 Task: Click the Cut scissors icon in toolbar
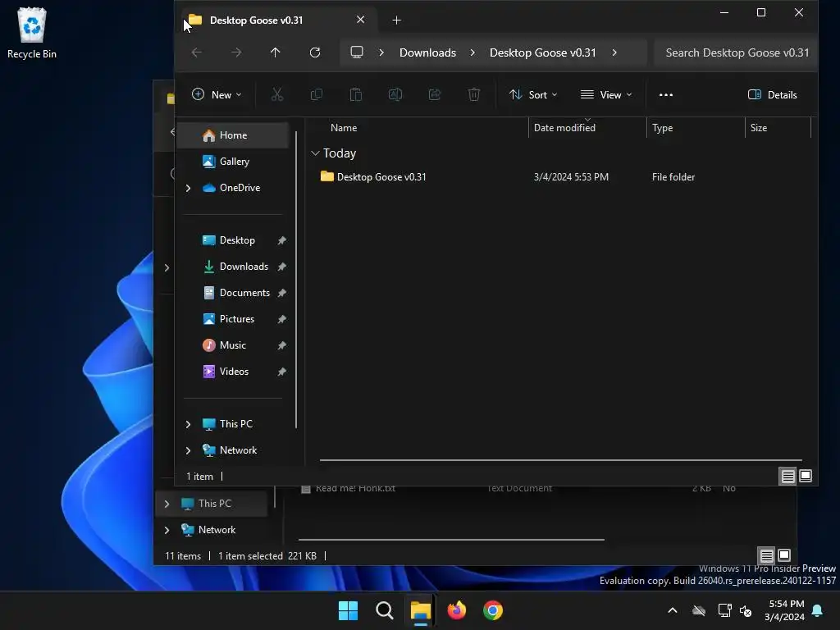click(x=277, y=95)
